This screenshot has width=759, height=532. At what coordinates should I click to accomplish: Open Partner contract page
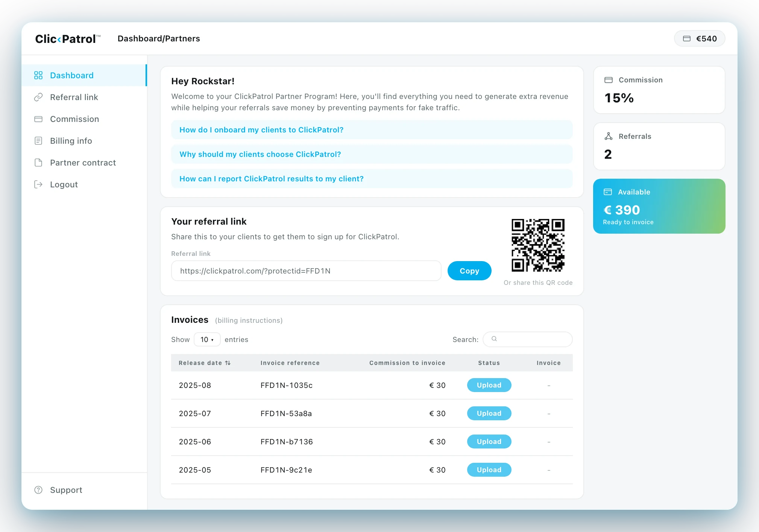pyautogui.click(x=84, y=163)
